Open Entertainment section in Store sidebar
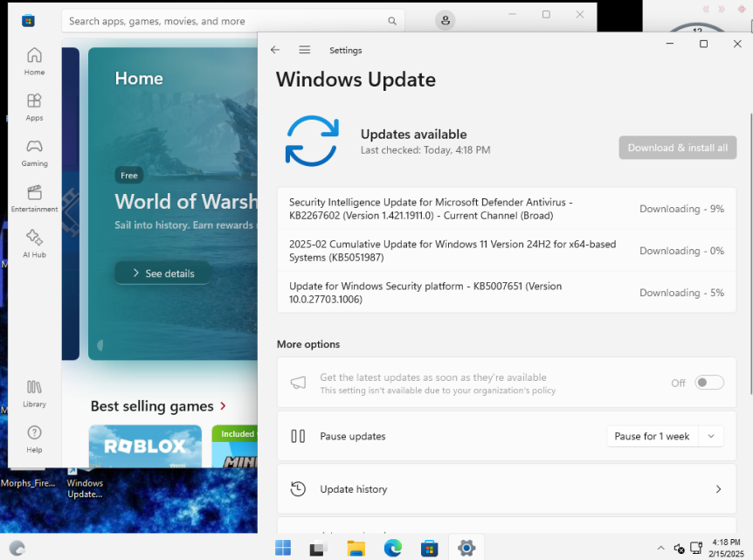This screenshot has width=753, height=560. [34, 197]
